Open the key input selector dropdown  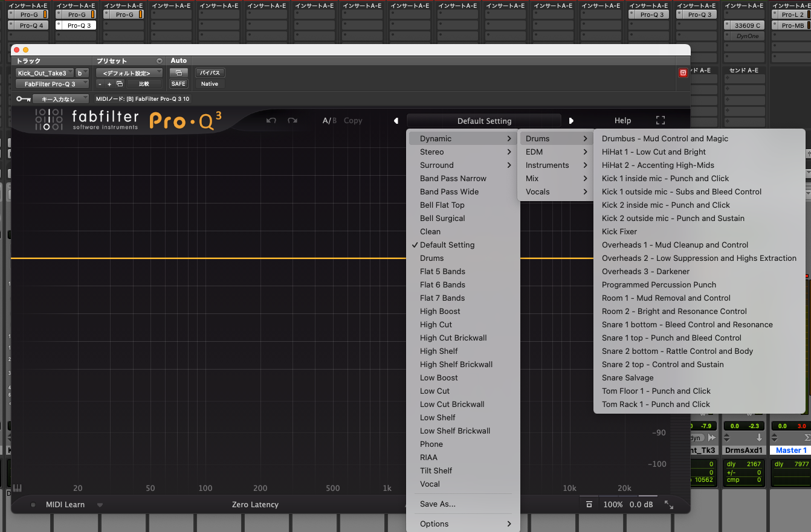(61, 99)
